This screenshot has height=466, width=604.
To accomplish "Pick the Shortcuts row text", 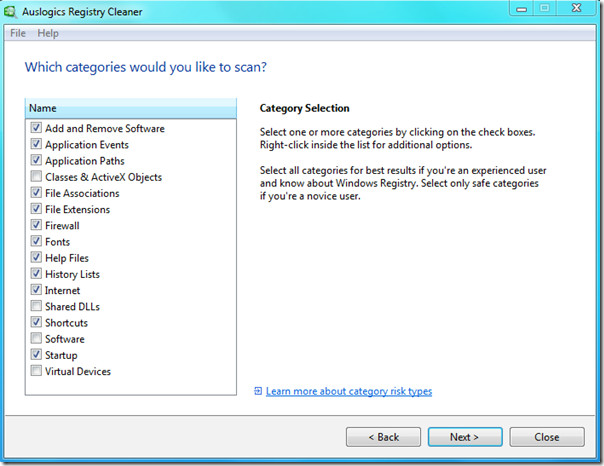I will (x=66, y=323).
